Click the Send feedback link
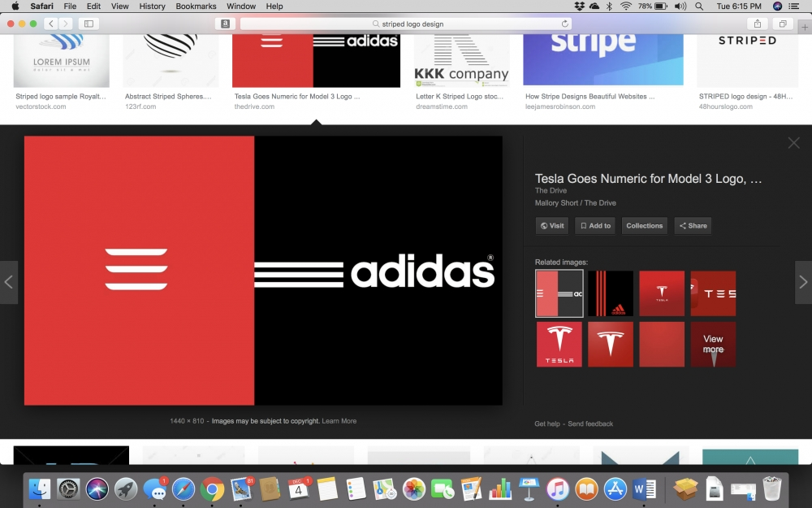 tap(590, 424)
